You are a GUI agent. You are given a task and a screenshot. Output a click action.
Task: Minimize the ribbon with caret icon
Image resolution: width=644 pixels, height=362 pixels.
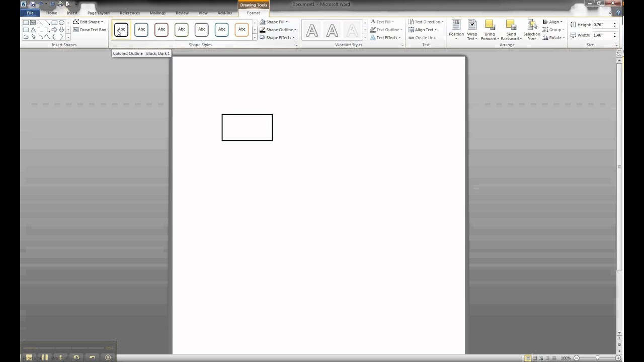coord(611,13)
